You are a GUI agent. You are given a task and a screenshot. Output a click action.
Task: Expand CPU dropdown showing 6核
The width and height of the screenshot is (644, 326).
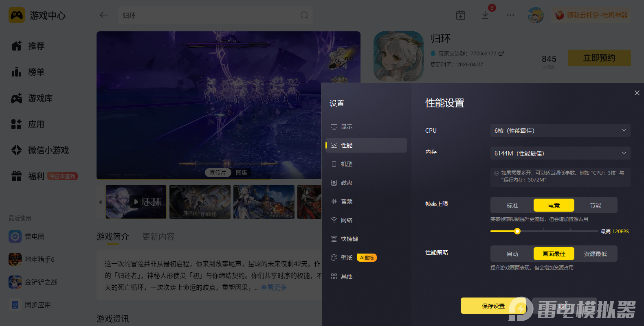560,130
